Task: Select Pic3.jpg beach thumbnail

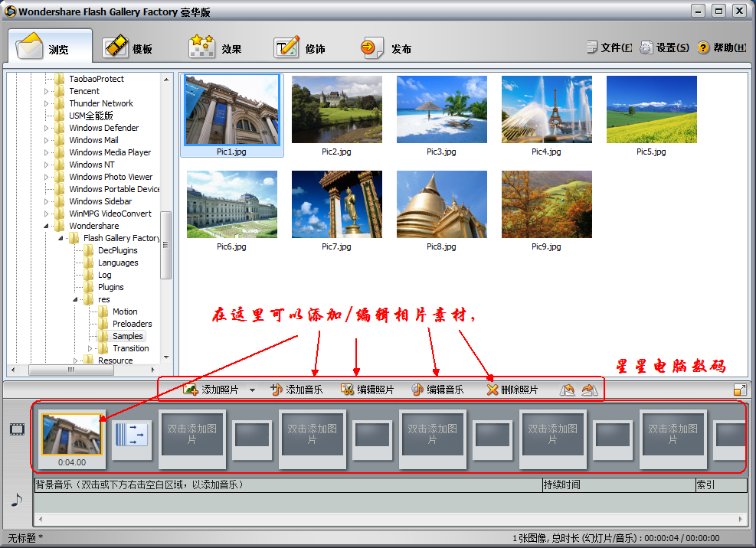Action: [442, 109]
